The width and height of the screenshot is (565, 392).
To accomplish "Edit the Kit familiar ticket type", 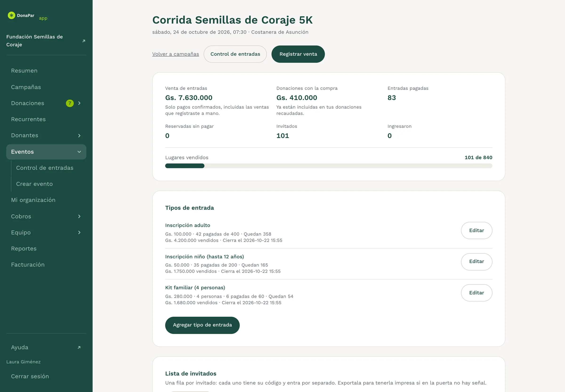I will [476, 293].
